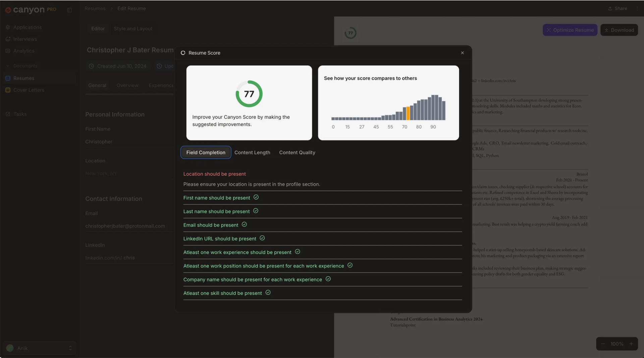Click the First Name input field

(x=129, y=142)
